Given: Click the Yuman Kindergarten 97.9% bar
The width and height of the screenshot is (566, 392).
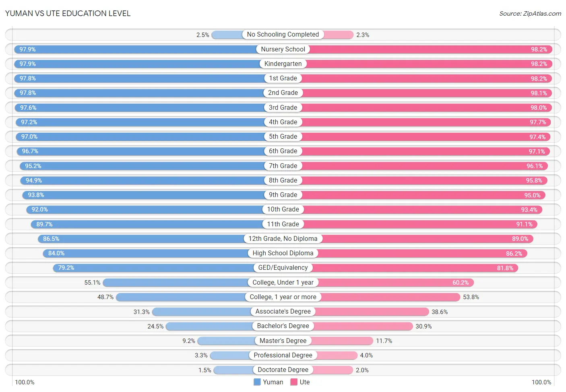Looking at the screenshot, I should (x=149, y=64).
